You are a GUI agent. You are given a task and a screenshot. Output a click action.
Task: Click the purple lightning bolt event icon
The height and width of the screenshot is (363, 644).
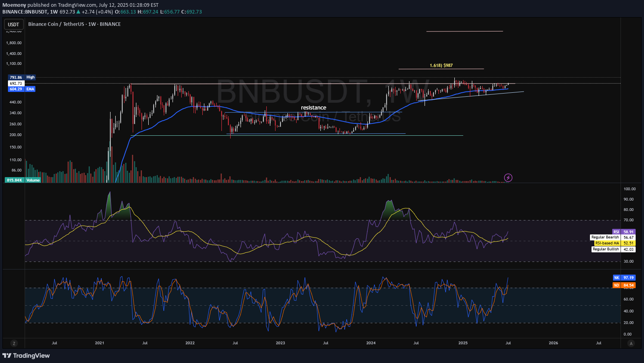click(x=508, y=178)
